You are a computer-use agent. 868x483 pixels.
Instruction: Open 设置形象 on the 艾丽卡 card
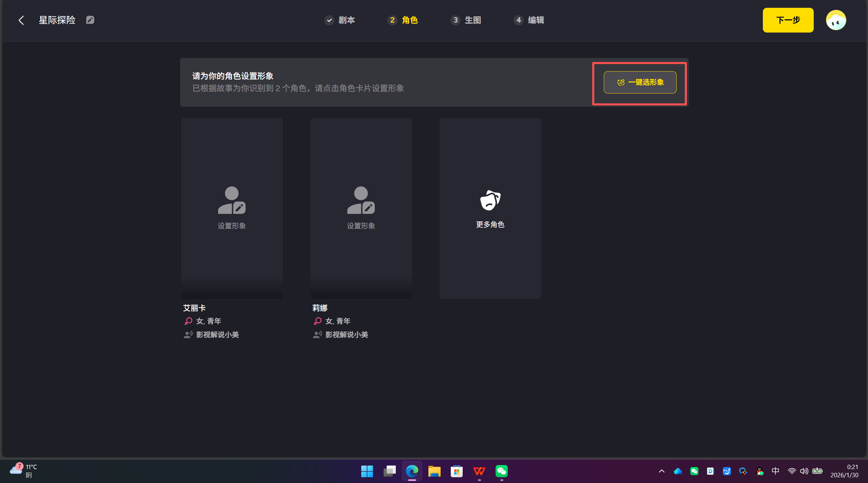232,208
